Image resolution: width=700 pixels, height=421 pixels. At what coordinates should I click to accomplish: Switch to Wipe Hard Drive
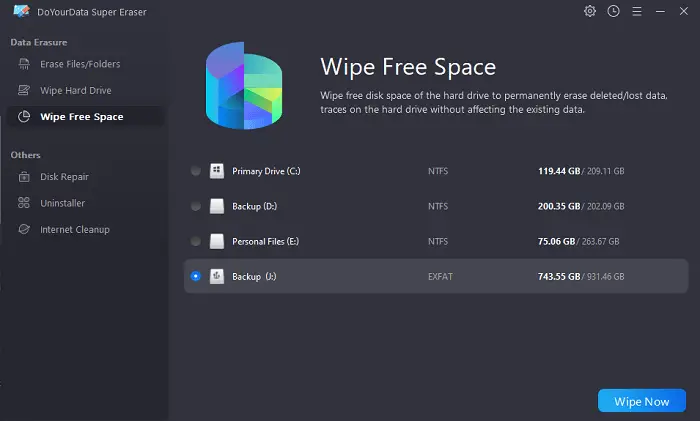tap(86, 90)
